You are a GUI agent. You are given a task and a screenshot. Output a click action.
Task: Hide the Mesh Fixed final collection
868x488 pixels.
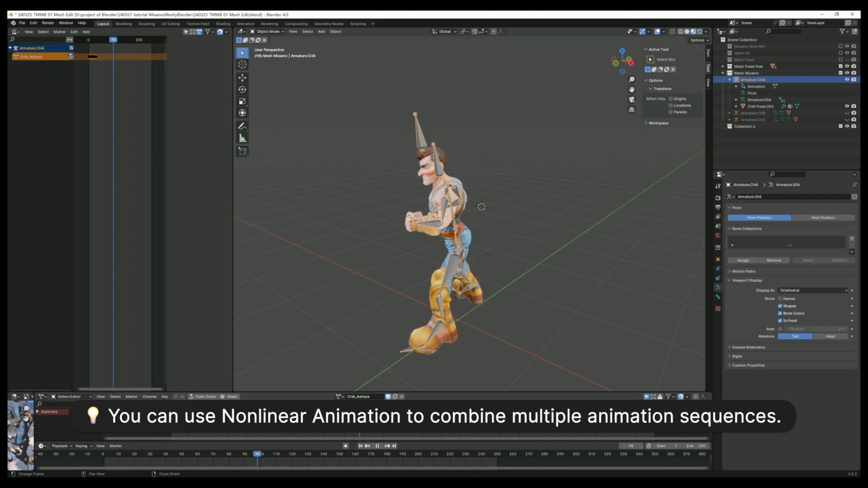click(847, 66)
